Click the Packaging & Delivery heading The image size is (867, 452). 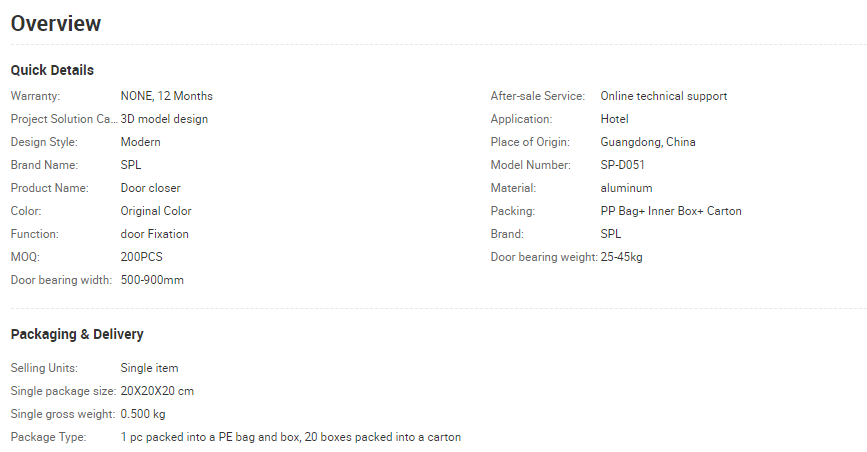point(77,334)
